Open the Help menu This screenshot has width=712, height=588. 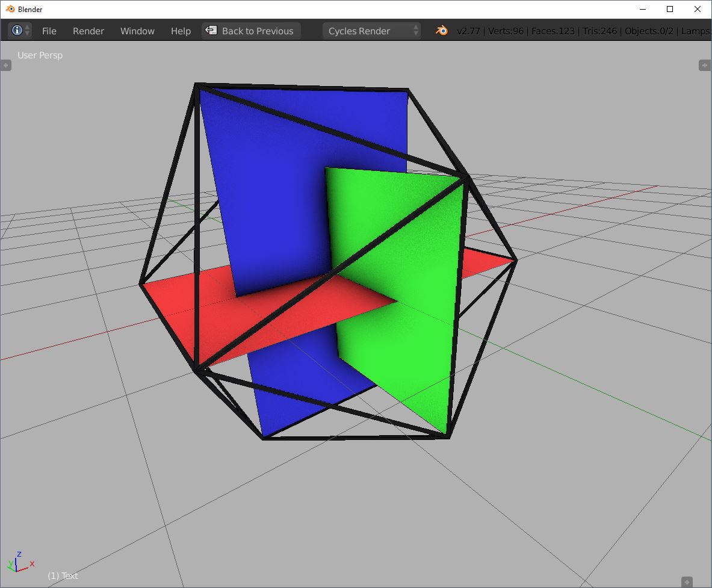point(180,31)
